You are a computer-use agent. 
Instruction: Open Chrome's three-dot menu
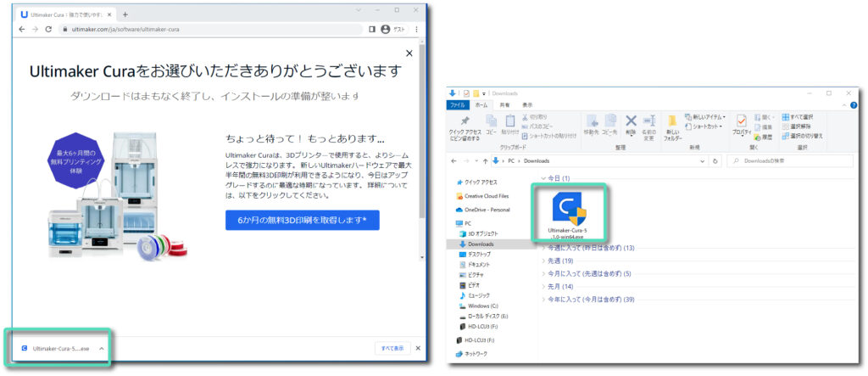tap(416, 30)
